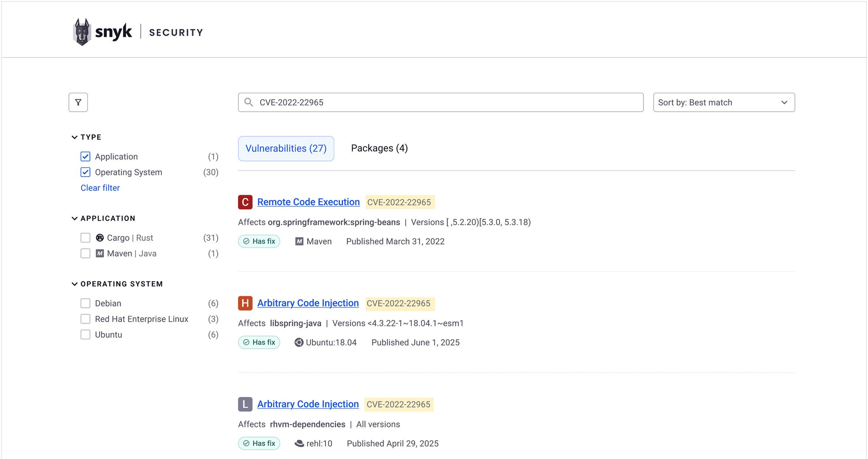Open the Remote Code Execution vulnerability

[x=309, y=202]
